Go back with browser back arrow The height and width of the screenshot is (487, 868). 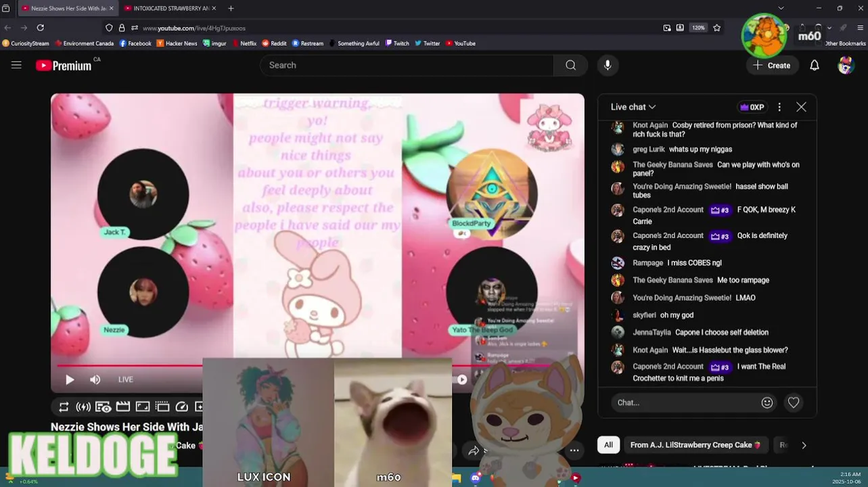7,28
